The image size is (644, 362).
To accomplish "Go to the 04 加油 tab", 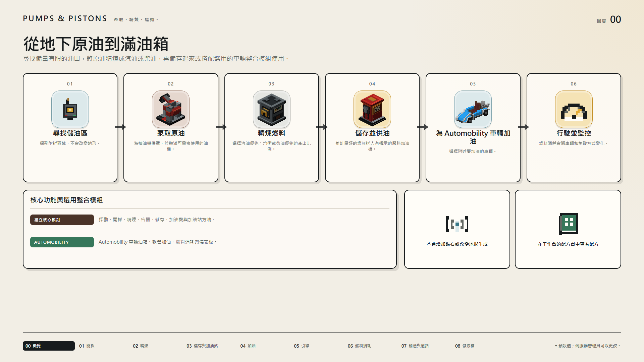I will point(248,346).
